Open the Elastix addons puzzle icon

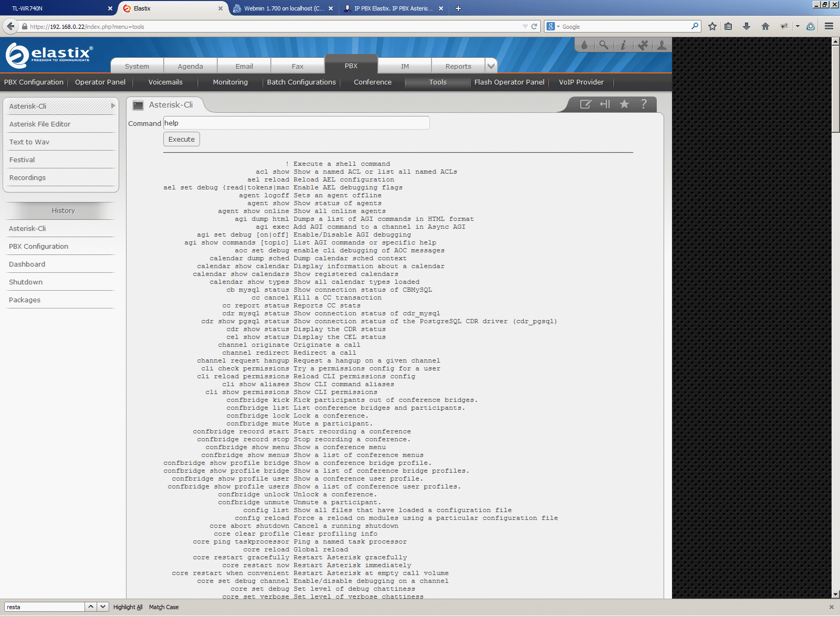click(x=643, y=45)
